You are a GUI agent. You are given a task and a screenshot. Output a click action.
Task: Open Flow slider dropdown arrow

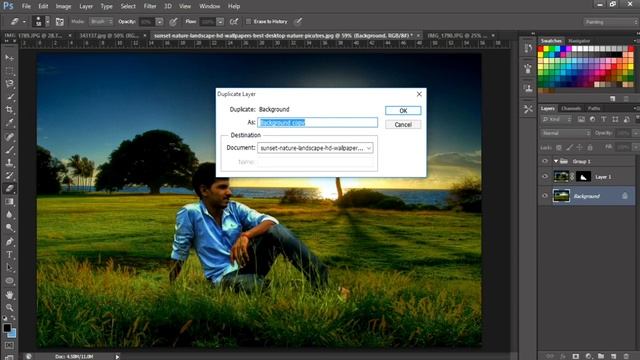tap(220, 22)
